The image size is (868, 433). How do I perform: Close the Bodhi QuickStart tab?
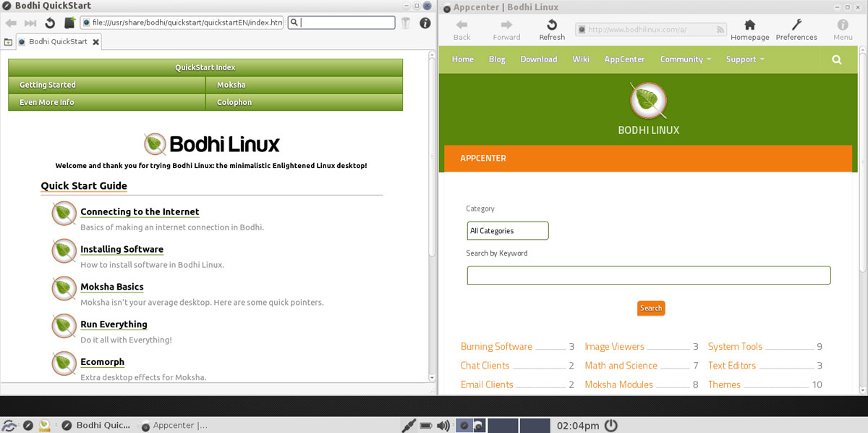(96, 42)
